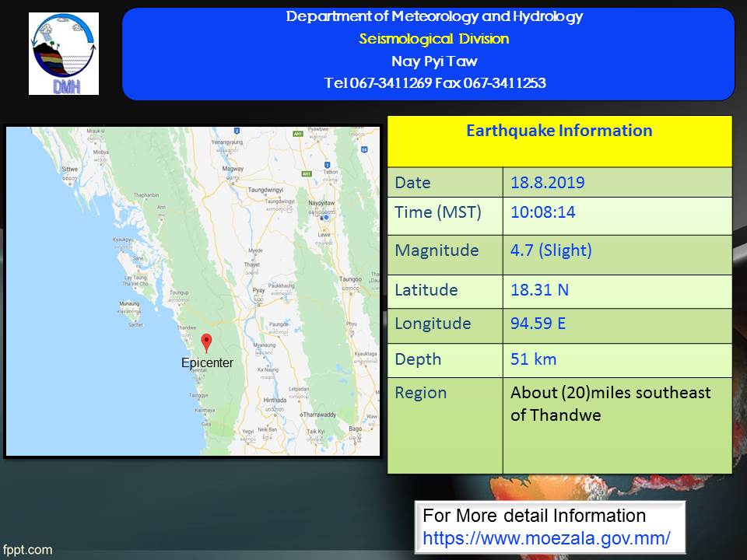Click the "Time (MST)" row label
Screen dimensions: 747x560
click(x=438, y=212)
